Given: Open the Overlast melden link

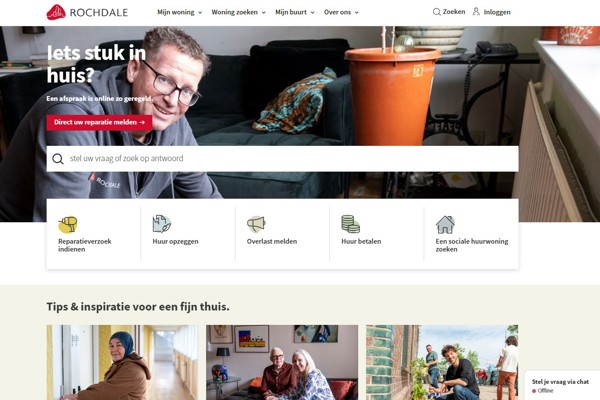Looking at the screenshot, I should 272,242.
